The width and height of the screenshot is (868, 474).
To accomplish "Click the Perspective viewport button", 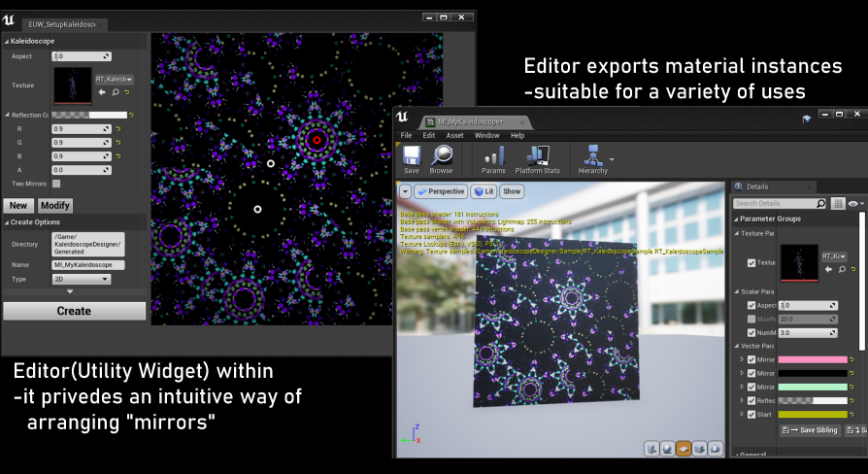I will pyautogui.click(x=441, y=191).
